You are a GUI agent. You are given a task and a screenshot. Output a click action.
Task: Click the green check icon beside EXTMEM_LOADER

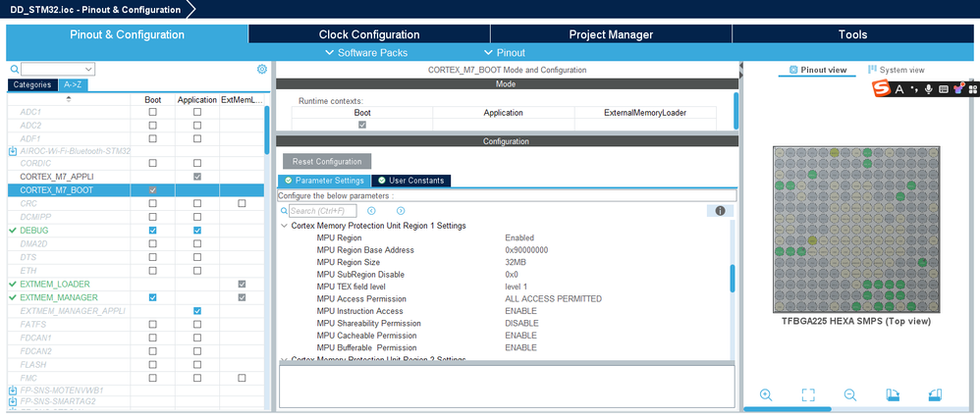(x=13, y=285)
